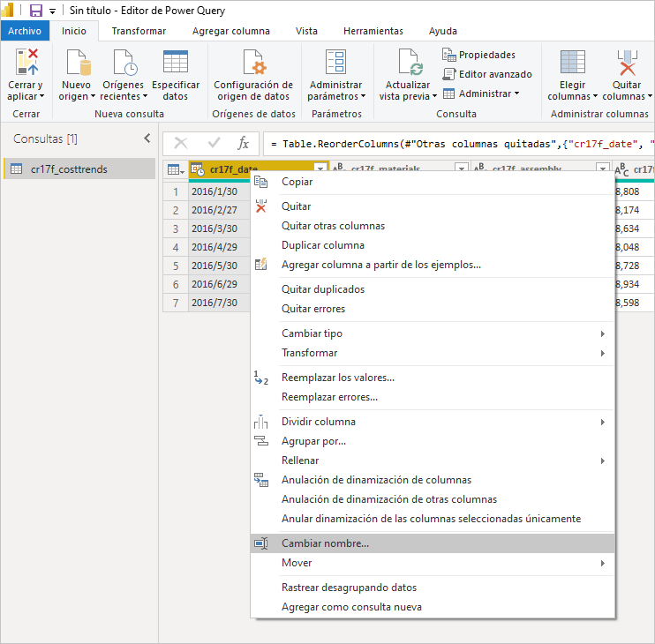Viewport: 655px width, 644px height.
Task: Select the Inicio tab
Action: pyautogui.click(x=74, y=31)
